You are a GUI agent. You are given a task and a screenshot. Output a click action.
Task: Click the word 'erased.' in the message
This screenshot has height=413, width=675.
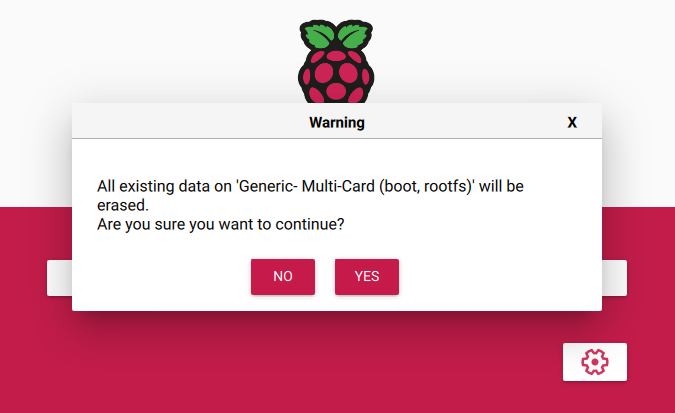[123, 205]
